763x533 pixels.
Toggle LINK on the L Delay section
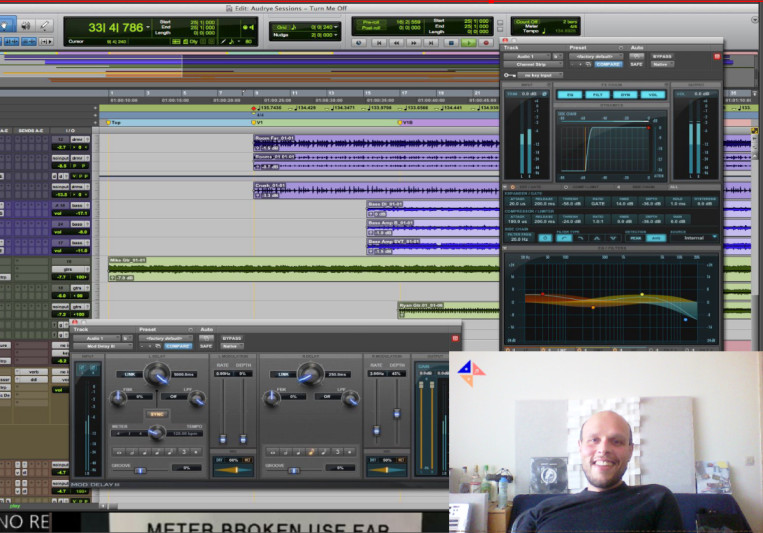point(129,374)
